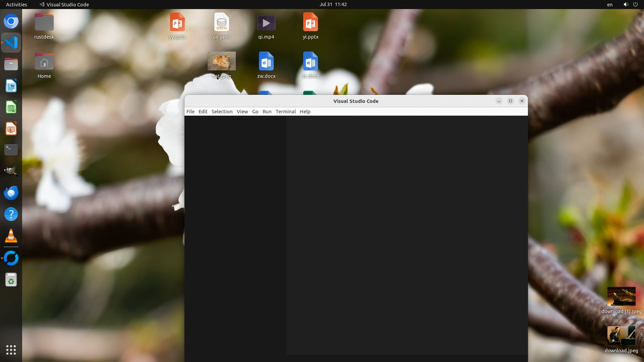Open the volume system menu
Image resolution: width=644 pixels, height=362 pixels.
coord(626,4)
